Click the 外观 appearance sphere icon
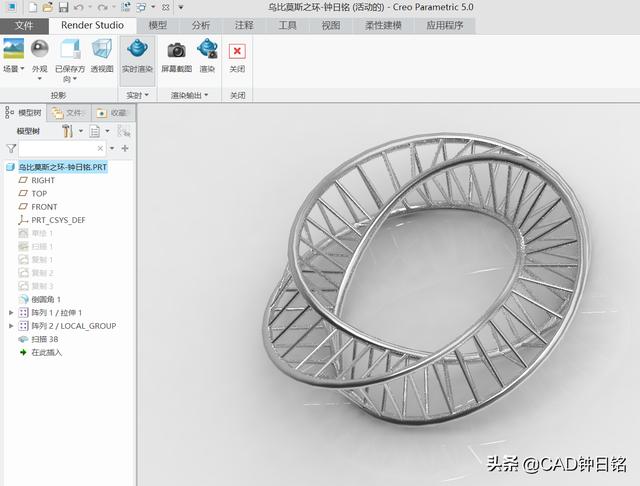 (40, 49)
